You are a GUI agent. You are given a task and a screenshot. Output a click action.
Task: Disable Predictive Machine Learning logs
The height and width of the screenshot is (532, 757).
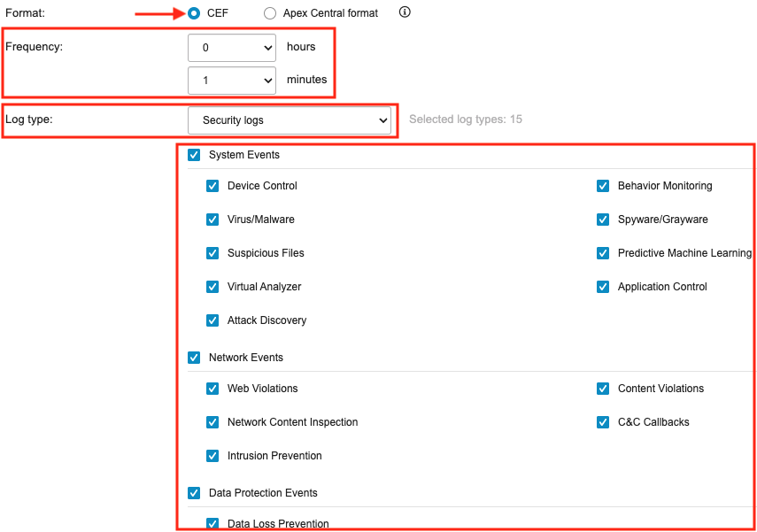[603, 253]
